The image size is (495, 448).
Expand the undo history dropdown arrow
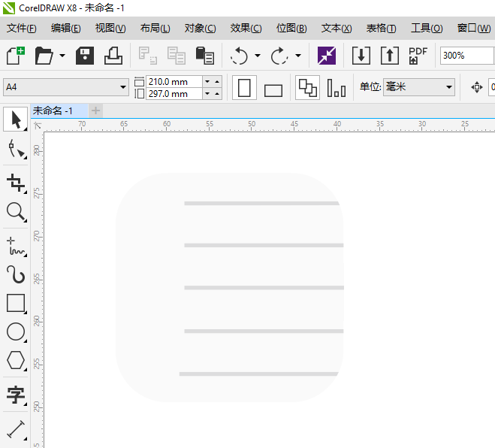pos(258,56)
